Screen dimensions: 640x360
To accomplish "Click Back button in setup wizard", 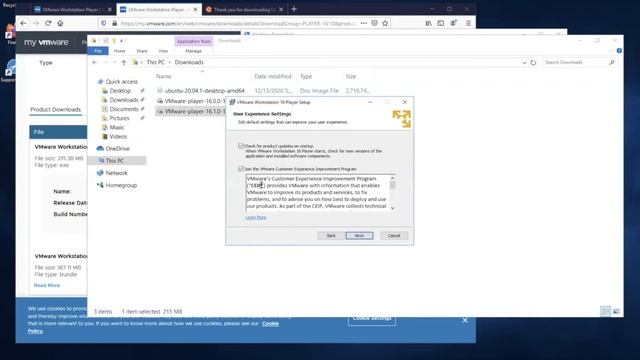I will 331,236.
